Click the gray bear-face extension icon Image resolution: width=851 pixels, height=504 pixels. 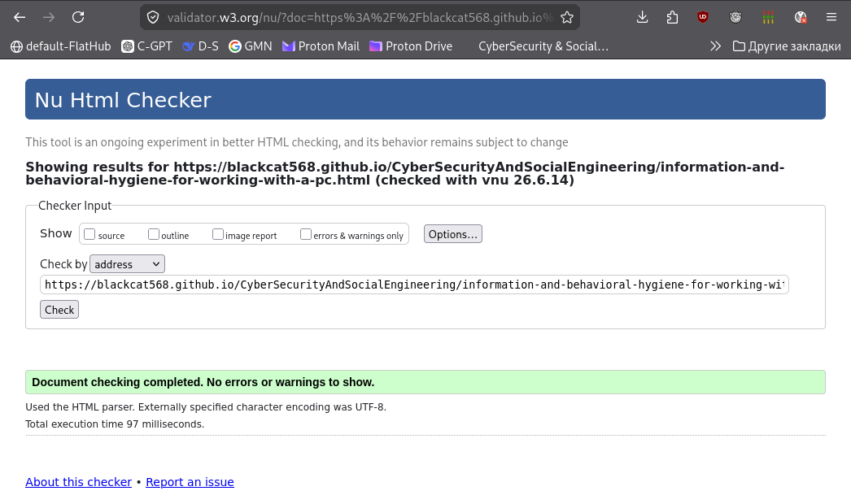(735, 17)
